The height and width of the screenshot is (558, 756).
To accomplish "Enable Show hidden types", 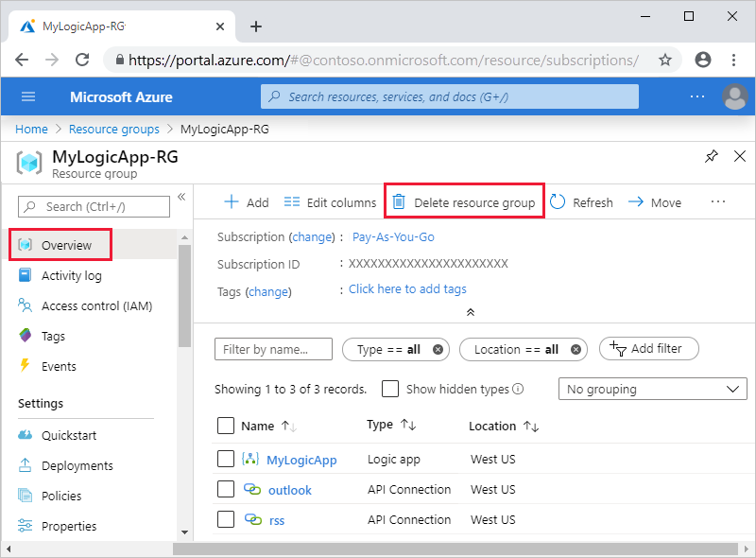I will pos(391,389).
